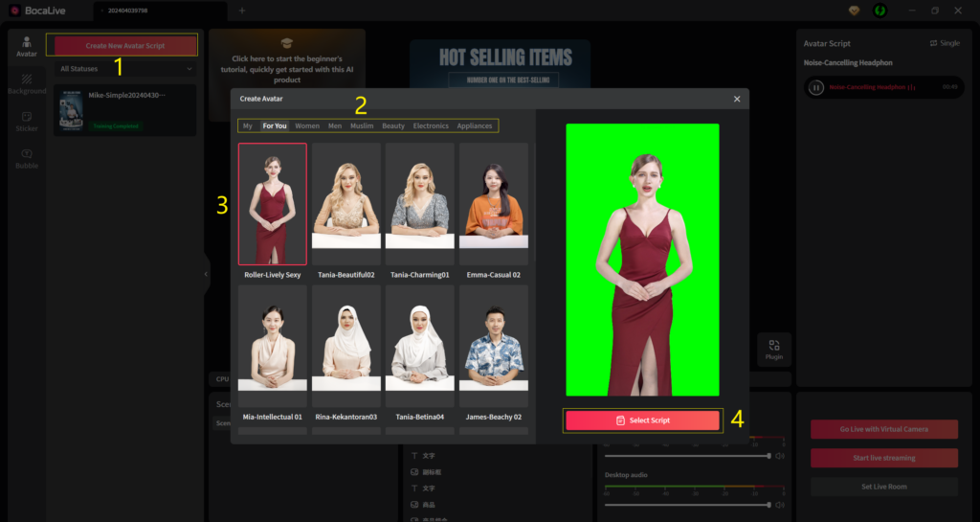Open the Bubble sidebar panel
The image size is (980, 522).
pos(26,159)
